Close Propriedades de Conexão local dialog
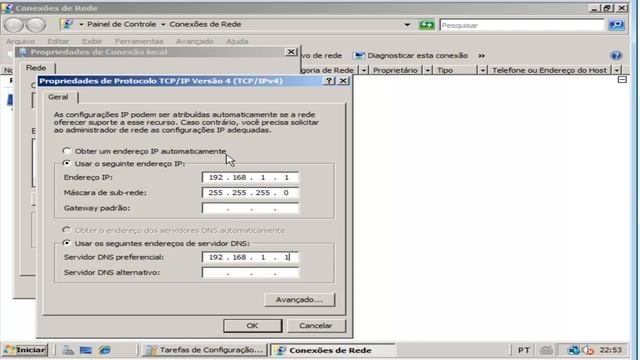The width and height of the screenshot is (640, 360). point(291,52)
